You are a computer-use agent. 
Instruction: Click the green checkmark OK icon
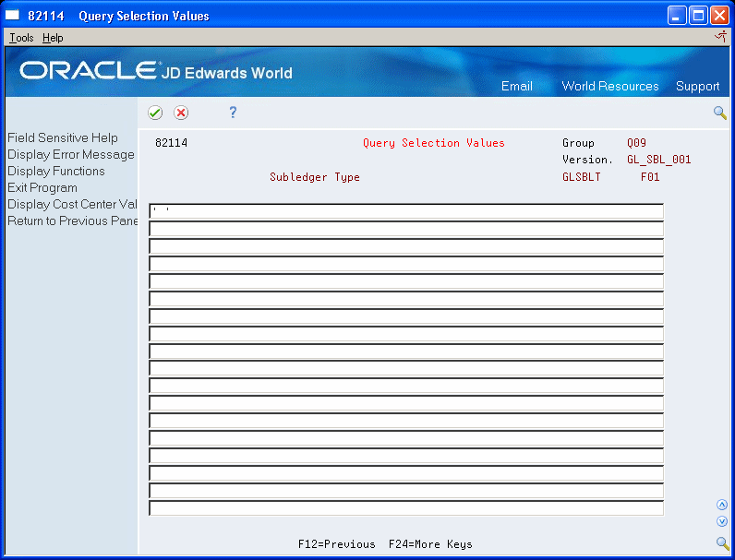click(x=155, y=113)
